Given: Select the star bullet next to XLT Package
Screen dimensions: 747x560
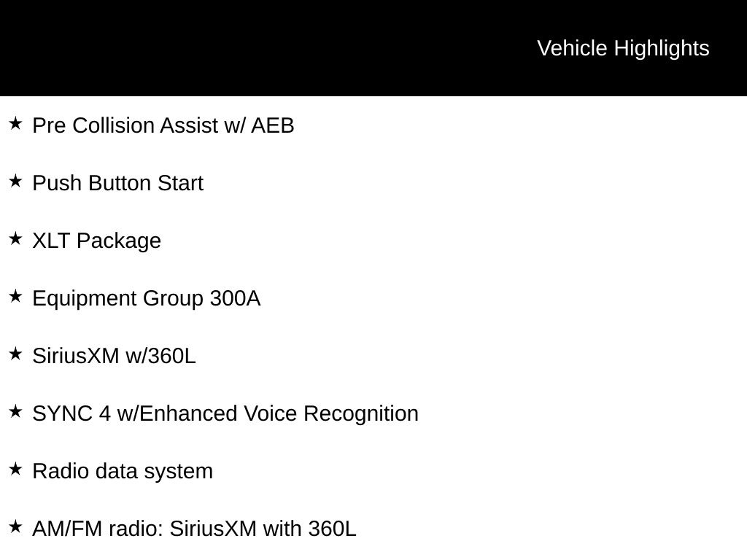Looking at the screenshot, I should [15, 238].
